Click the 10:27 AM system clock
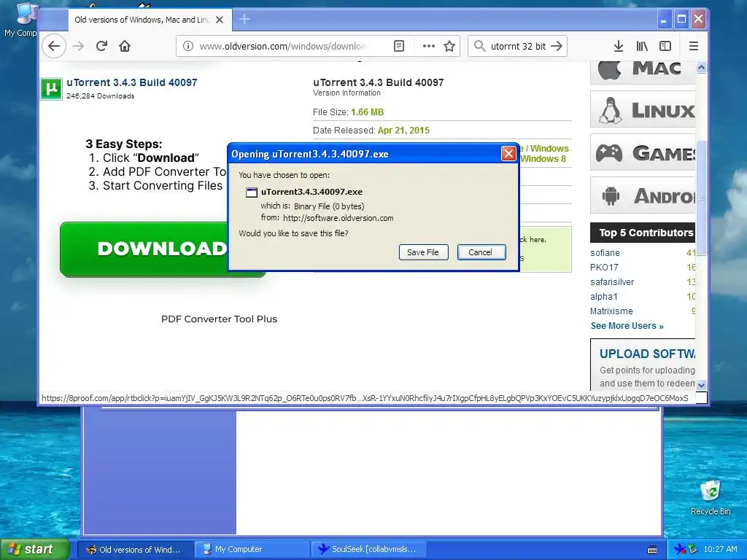The image size is (747, 560). [720, 550]
